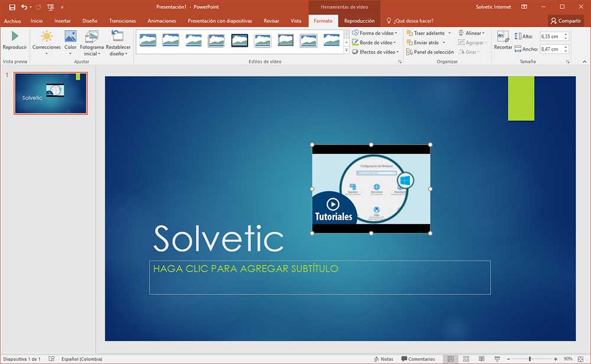
Task: Click the spell check icon in status bar
Action: 51,359
